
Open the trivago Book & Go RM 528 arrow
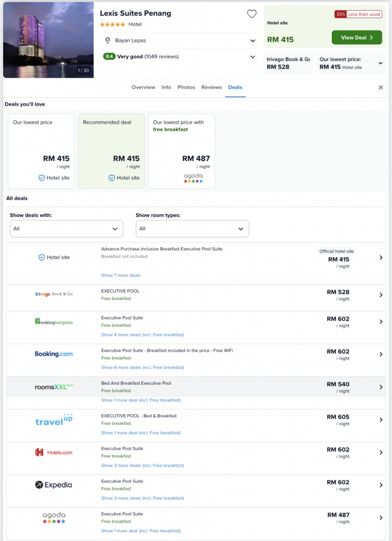[x=381, y=295]
